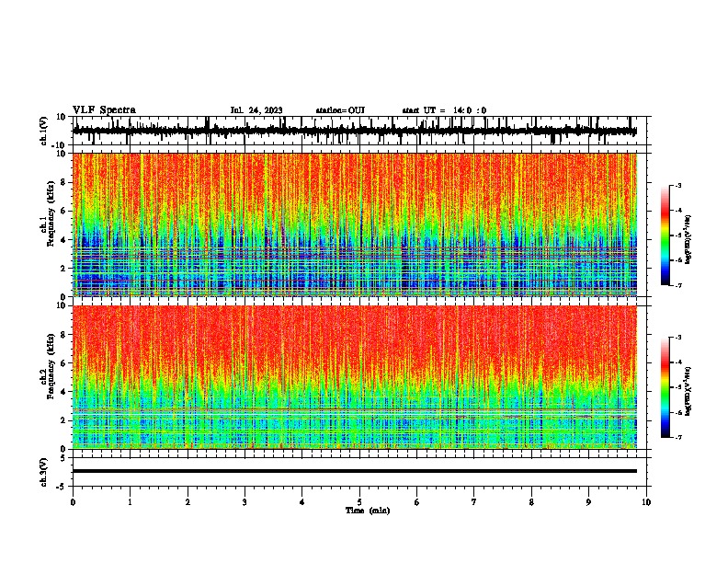Viewport: 728px width, 563px height.
Task: Click the ch.1 colorbar 'log(PSD)' label
Action: tap(688, 240)
